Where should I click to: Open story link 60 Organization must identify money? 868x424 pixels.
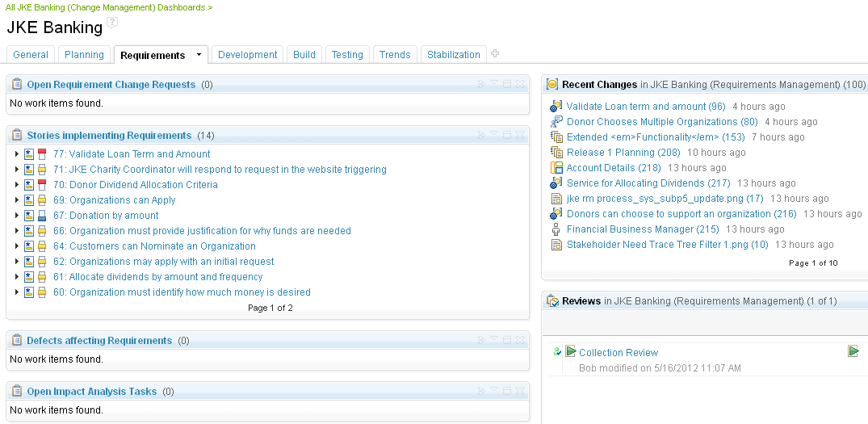(182, 292)
